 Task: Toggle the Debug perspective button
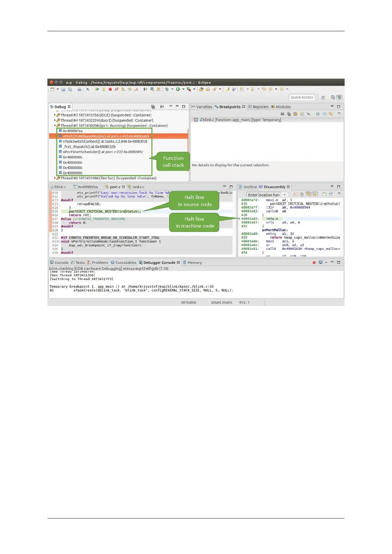pos(340,97)
